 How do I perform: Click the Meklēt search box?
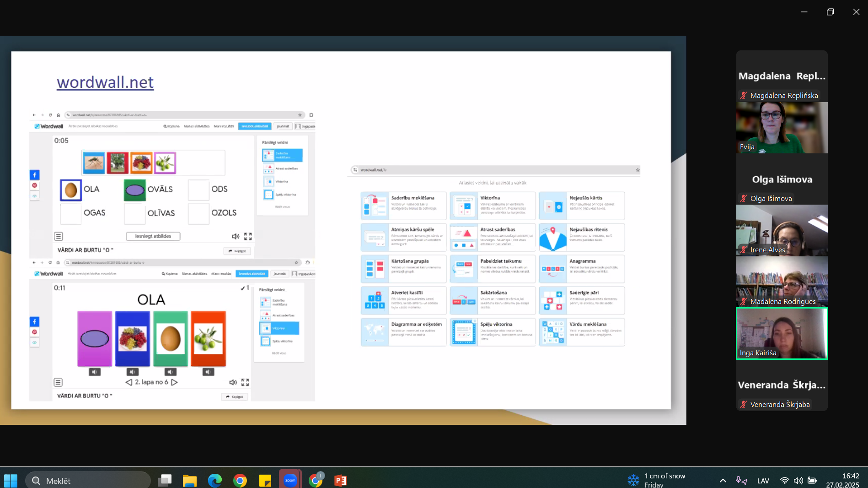coord(88,481)
